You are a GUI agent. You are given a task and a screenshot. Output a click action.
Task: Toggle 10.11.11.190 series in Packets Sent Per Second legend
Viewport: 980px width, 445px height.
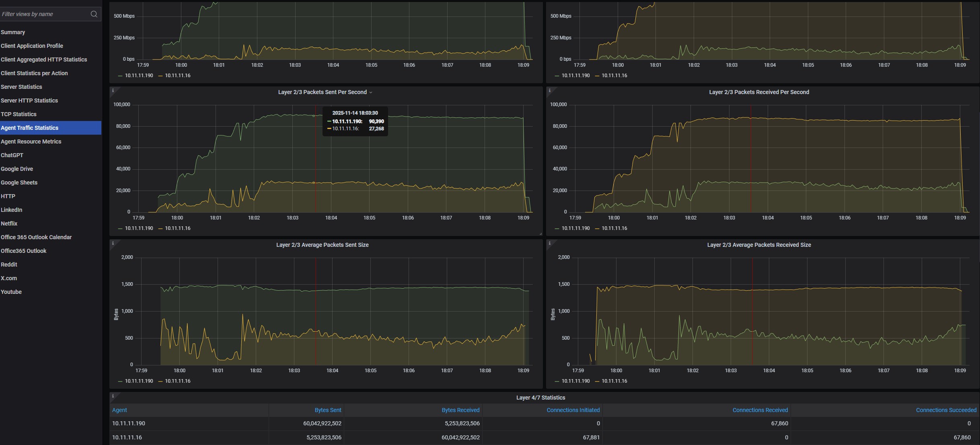click(139, 228)
